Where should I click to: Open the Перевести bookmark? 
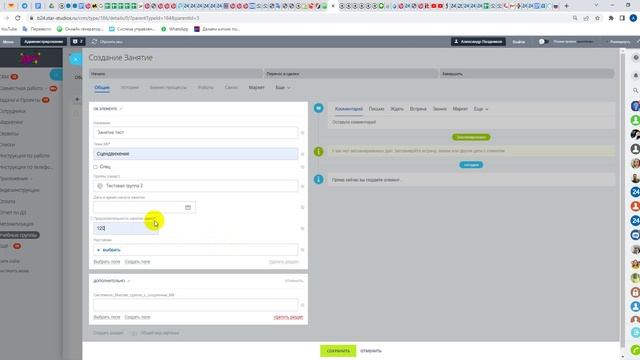pos(37,29)
